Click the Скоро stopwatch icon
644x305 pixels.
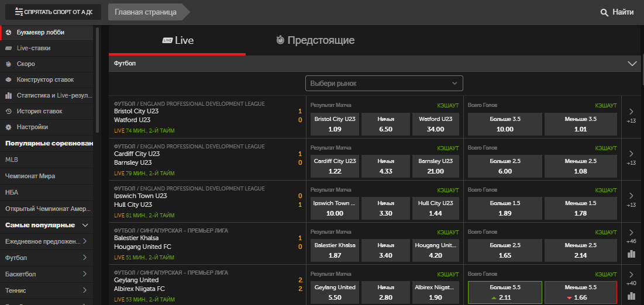click(x=8, y=64)
